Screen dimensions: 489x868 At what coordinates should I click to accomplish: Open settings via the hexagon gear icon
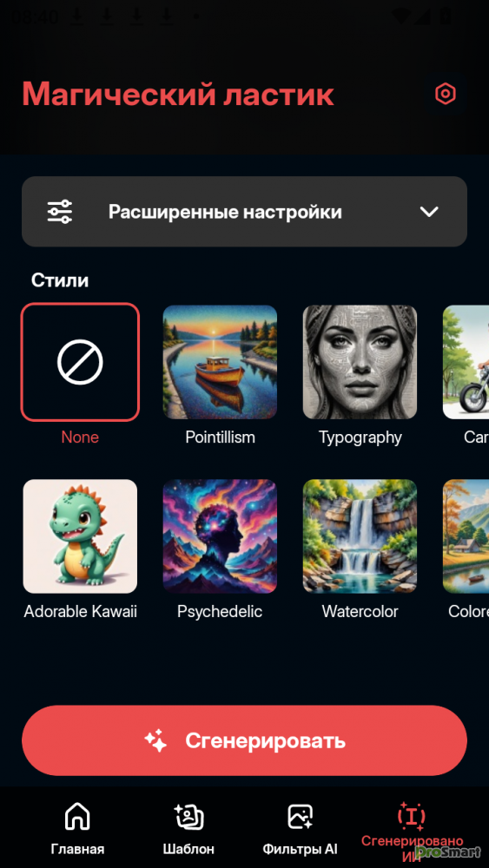(x=446, y=94)
